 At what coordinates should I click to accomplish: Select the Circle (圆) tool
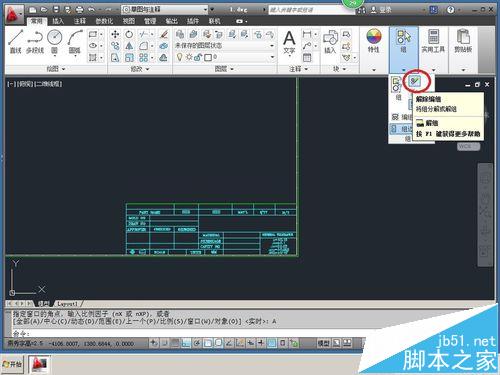click(55, 42)
